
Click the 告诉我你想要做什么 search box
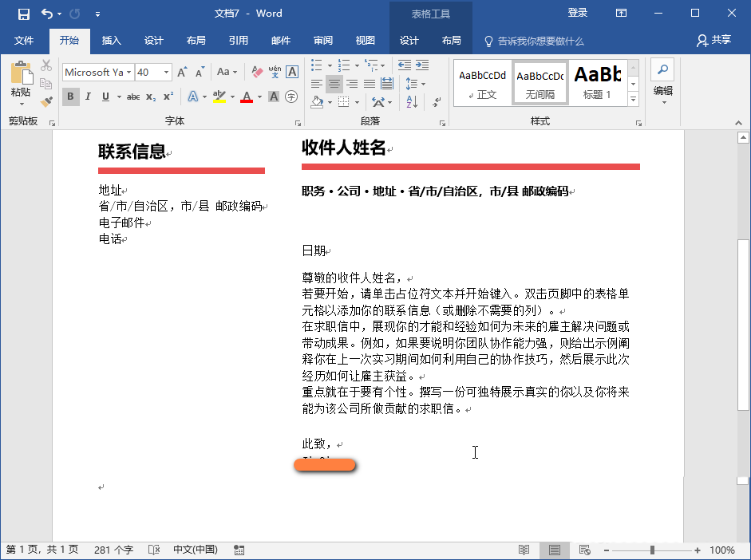[x=540, y=41]
